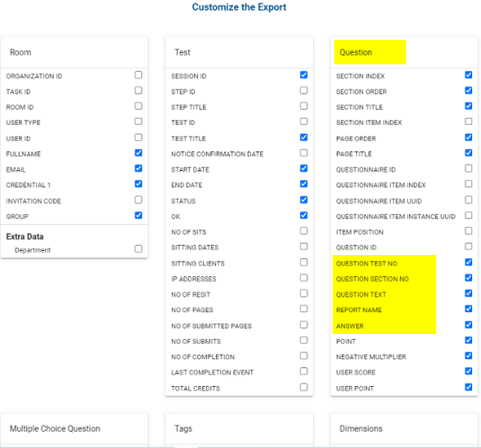Uncheck the FULLNAME checkbox
Viewport: 481px width, 448px height.
tap(139, 153)
